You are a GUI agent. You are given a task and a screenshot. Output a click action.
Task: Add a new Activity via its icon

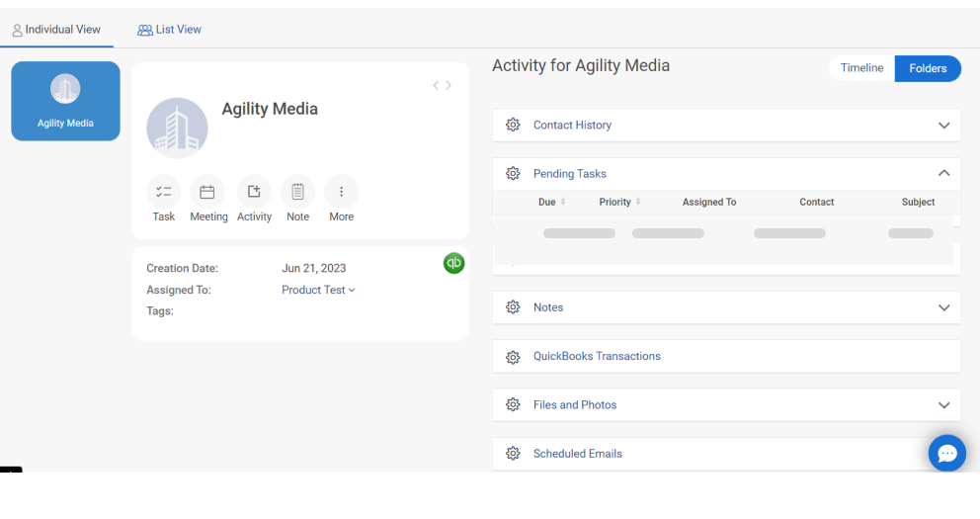(x=254, y=192)
